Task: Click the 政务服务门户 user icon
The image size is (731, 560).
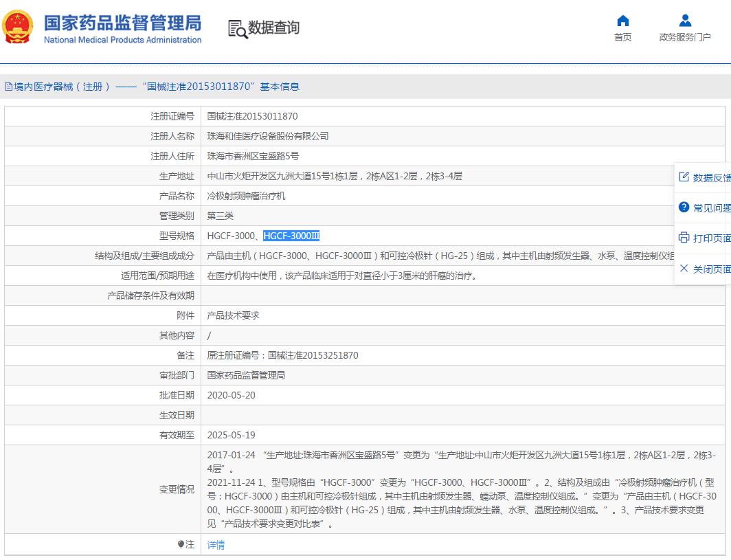Action: coord(685,21)
